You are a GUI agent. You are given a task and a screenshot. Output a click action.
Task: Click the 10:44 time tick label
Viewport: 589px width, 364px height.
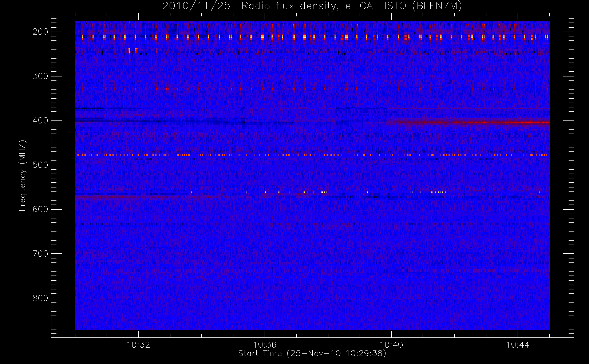(518, 345)
